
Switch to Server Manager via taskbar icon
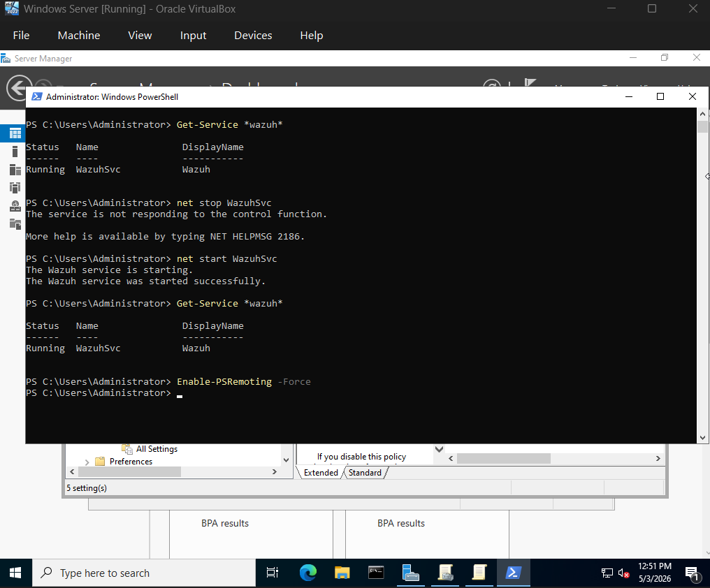tap(410, 573)
